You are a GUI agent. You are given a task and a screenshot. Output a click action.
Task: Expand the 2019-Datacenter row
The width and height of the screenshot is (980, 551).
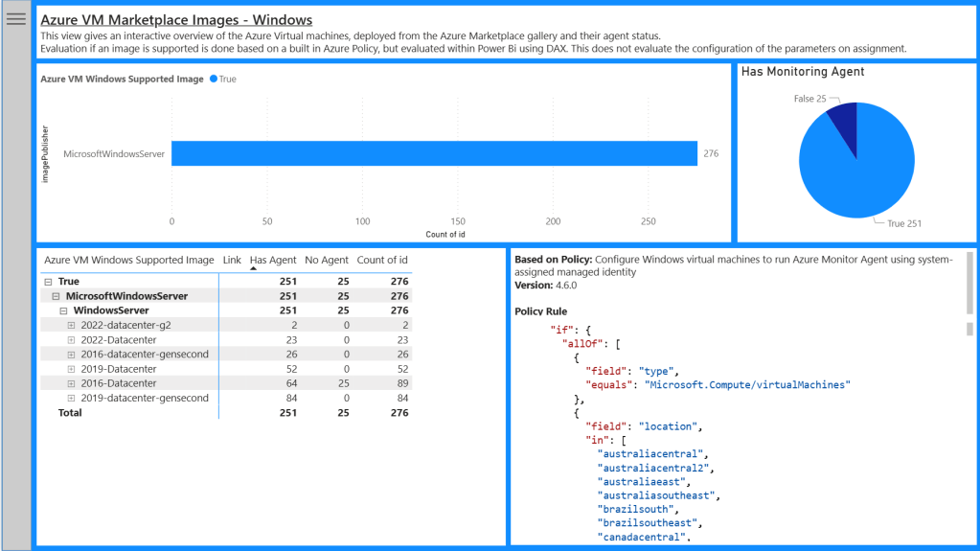click(72, 369)
